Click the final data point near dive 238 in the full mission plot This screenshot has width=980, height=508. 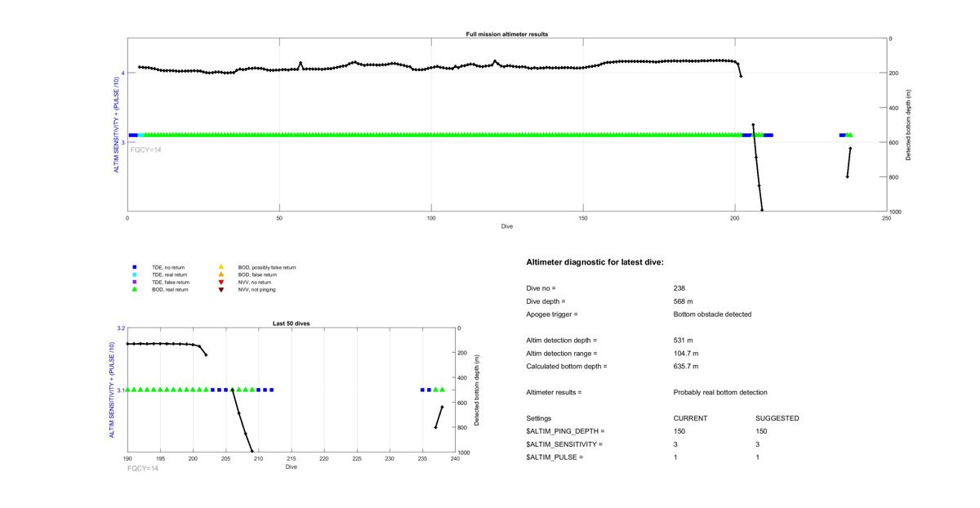pos(850,149)
